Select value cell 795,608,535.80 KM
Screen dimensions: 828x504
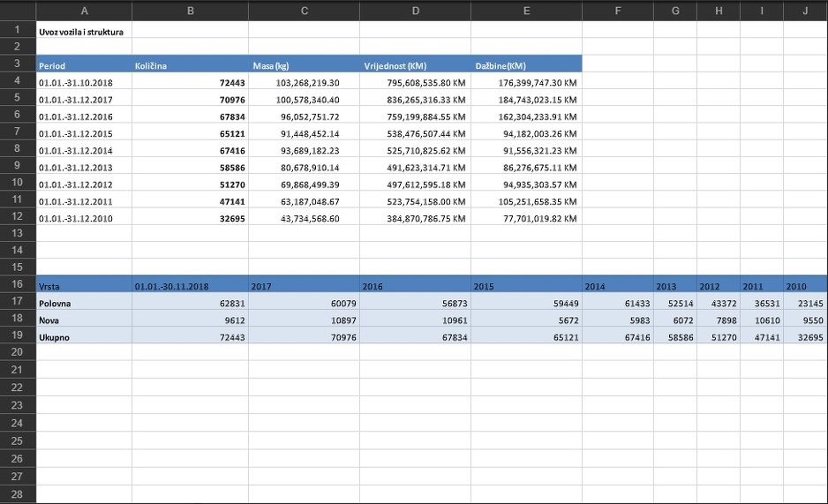(x=415, y=82)
